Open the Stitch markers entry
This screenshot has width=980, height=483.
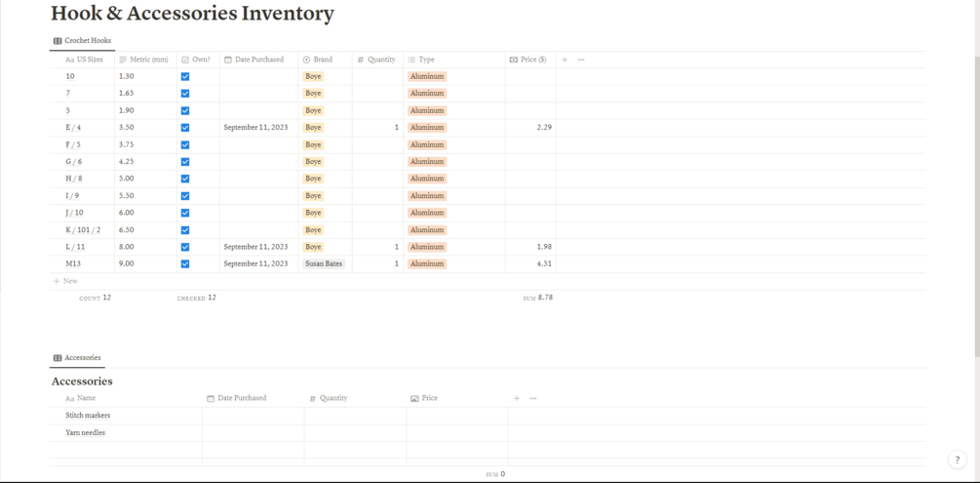[88, 416]
